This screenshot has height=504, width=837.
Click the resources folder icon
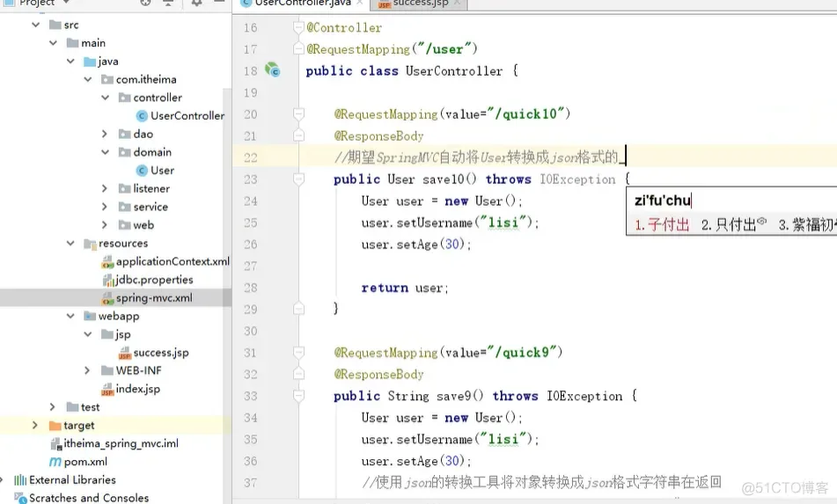[90, 244]
